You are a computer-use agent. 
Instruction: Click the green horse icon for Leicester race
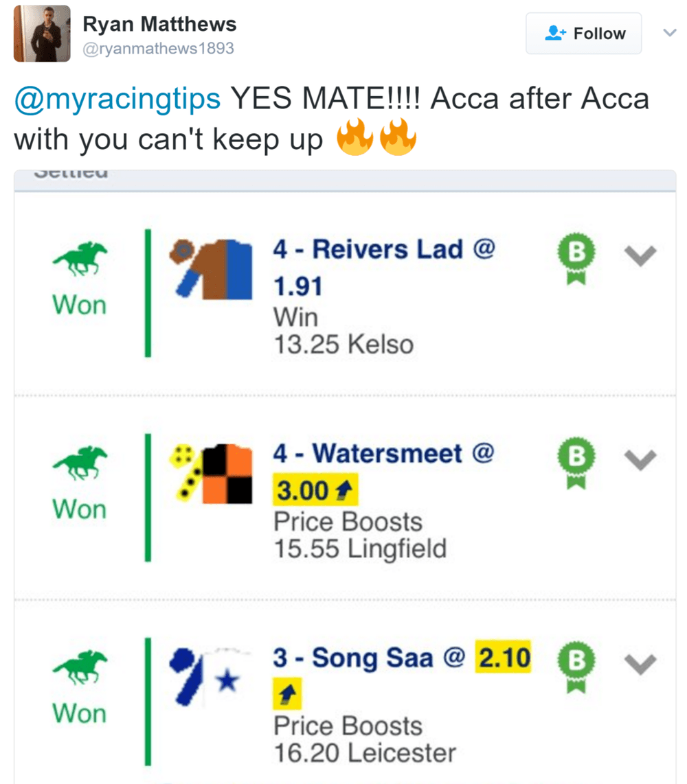click(x=80, y=668)
